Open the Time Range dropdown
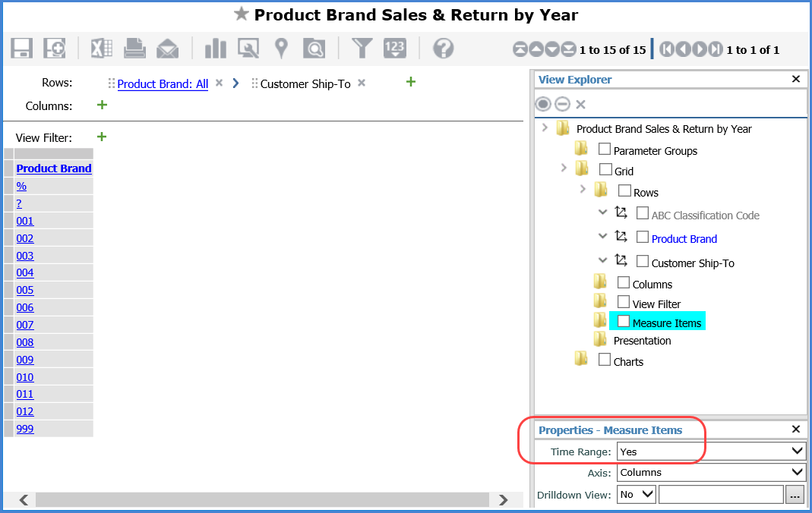The image size is (812, 513). (710, 452)
